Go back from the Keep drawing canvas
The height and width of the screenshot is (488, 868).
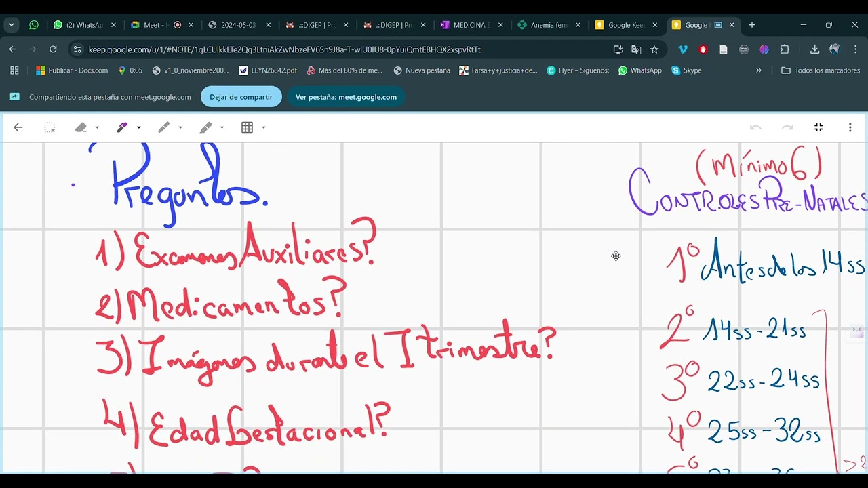18,127
